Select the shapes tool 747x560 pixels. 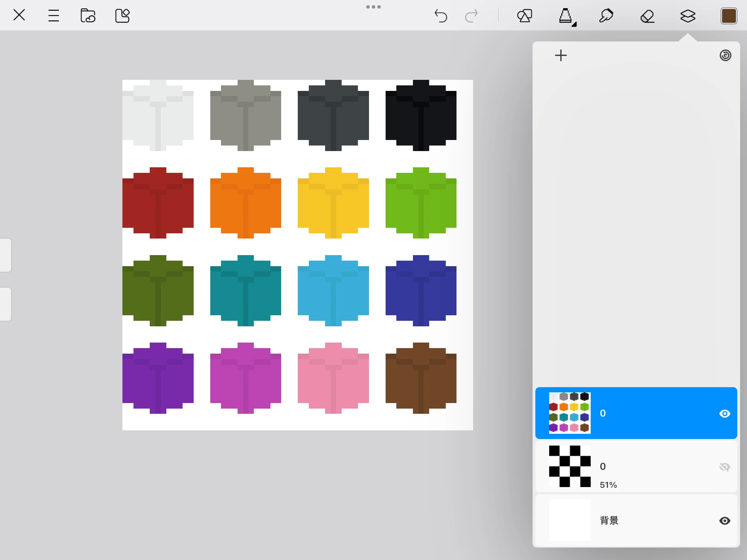525,16
